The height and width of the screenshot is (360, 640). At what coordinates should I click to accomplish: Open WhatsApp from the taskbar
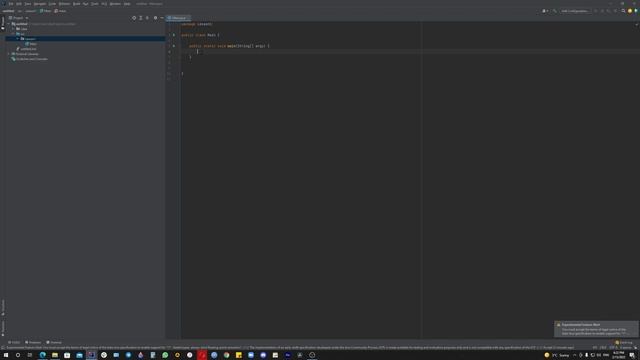click(x=165, y=355)
